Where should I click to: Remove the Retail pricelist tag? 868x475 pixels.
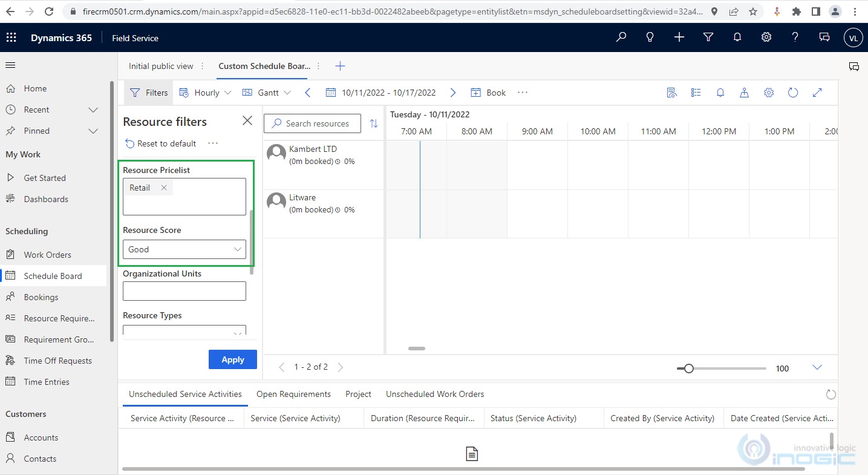pyautogui.click(x=164, y=188)
